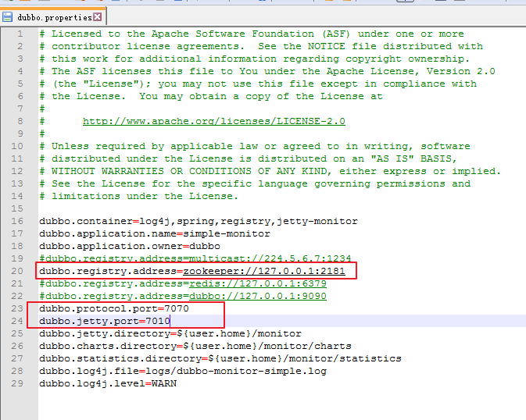The width and height of the screenshot is (526, 420).
Task: Click comment '(the "License"); you may not use' line
Action: pyautogui.click(x=258, y=84)
